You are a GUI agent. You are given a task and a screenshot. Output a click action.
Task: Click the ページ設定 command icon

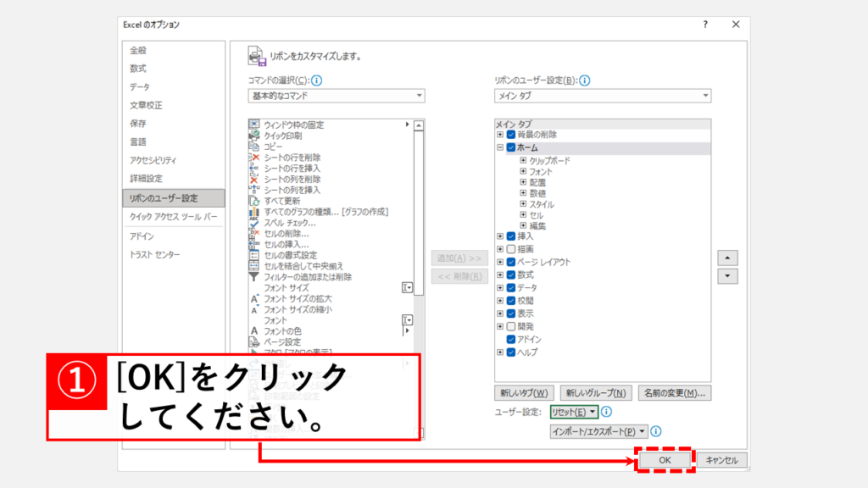click(254, 342)
